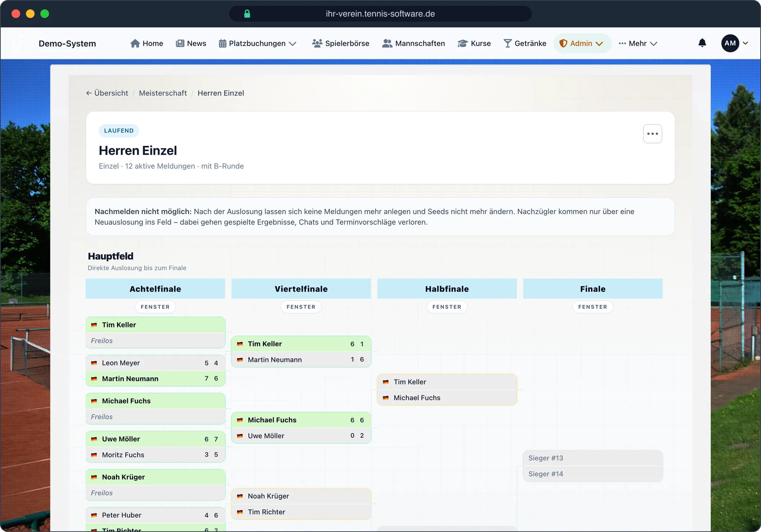Screen dimensions: 761x532
Task: Open Sieger #13 vs Sieger #14 final
Action: click(593, 466)
